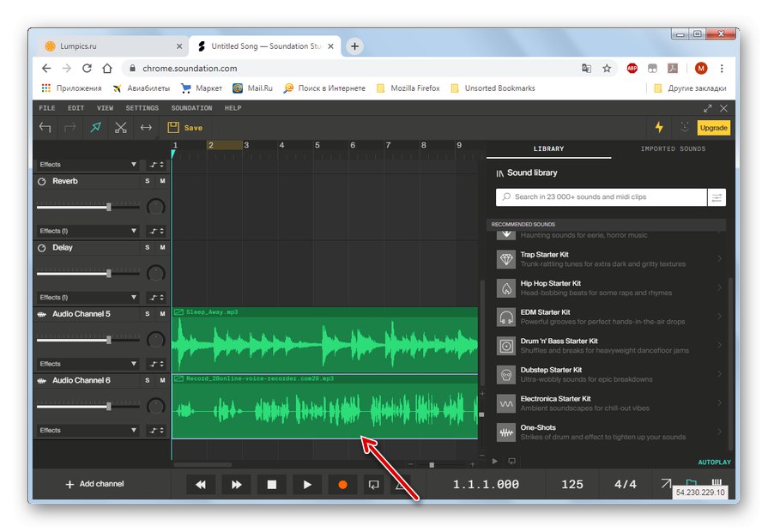Toggle the loop playback button
Viewport: 768px width, 532px height.
click(x=373, y=485)
